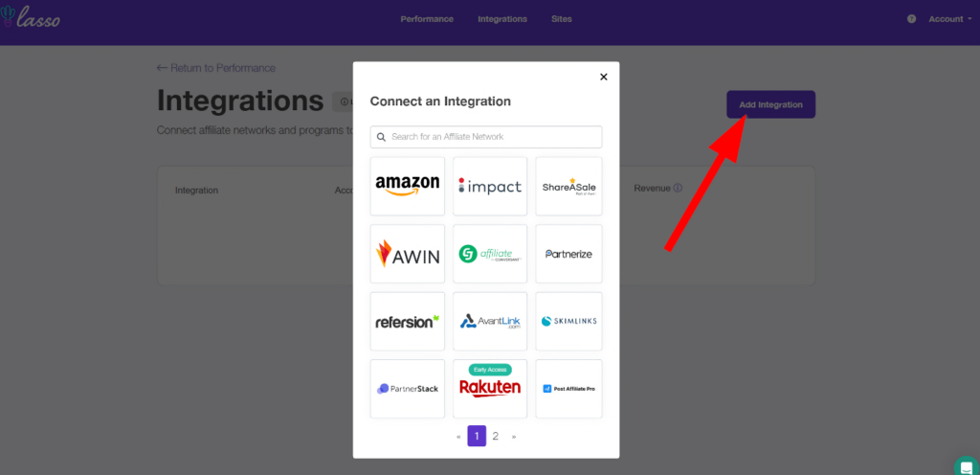The image size is (980, 475).
Task: Select the Amazon integration tile
Action: tap(407, 186)
